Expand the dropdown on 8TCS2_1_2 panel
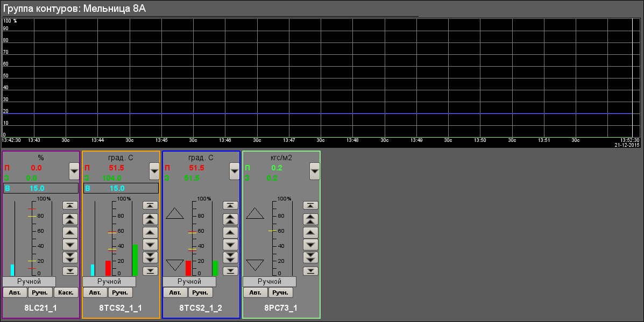 [235, 171]
